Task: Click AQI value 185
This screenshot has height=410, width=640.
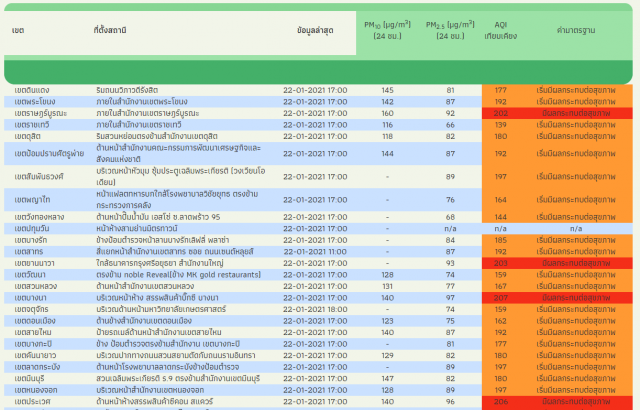Action: click(x=500, y=240)
